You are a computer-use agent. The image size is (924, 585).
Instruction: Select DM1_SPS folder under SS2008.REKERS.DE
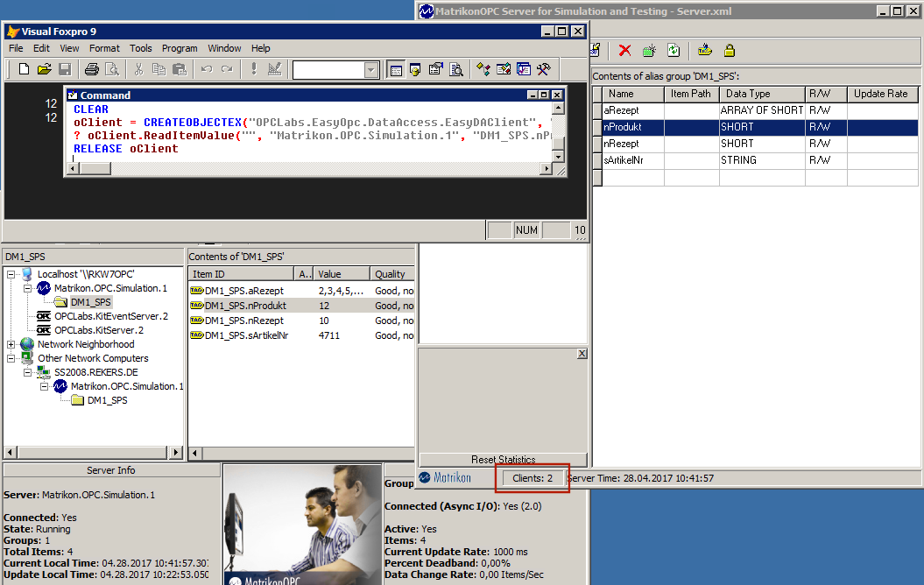click(x=107, y=400)
